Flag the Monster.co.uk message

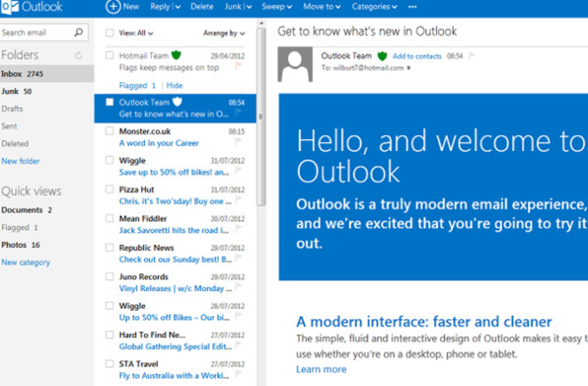pos(239,142)
